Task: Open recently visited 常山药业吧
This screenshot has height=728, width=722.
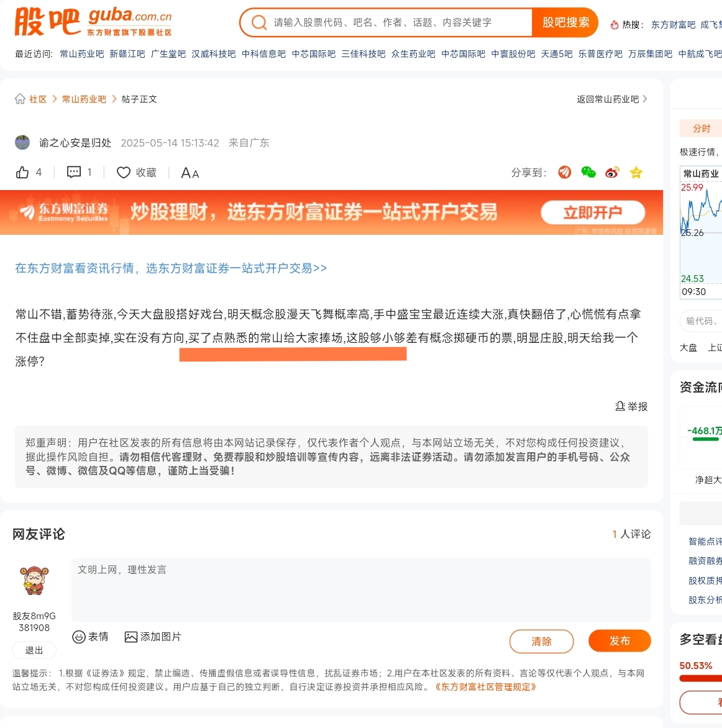Action: [82, 54]
